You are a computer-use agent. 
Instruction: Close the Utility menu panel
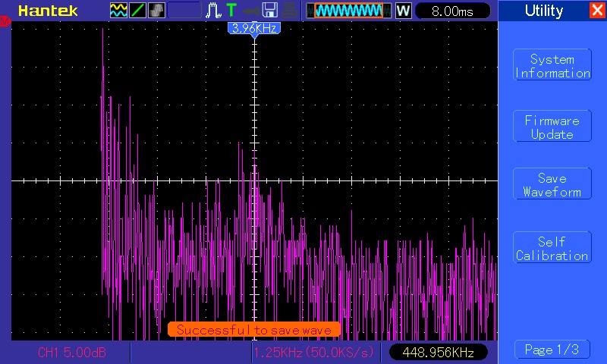click(597, 11)
